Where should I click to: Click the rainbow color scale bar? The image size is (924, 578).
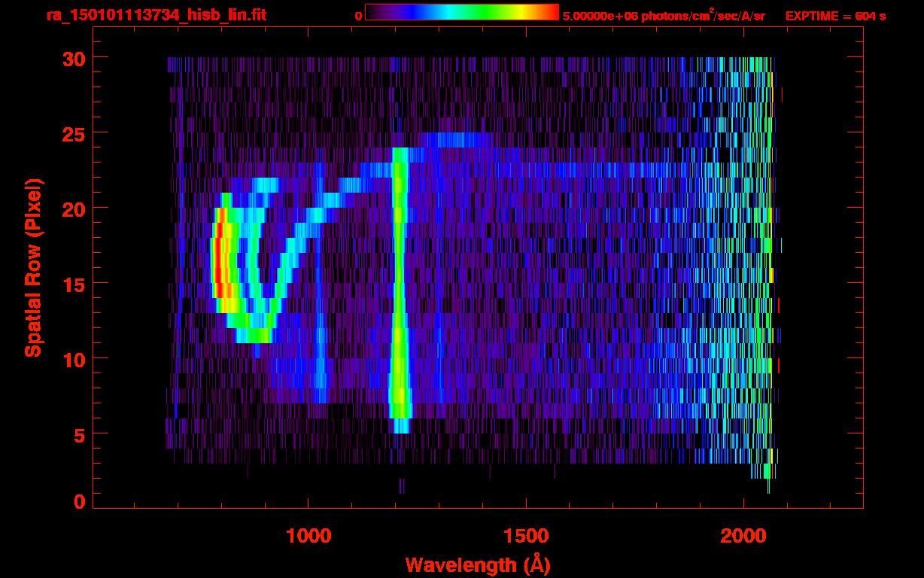[x=462, y=12]
